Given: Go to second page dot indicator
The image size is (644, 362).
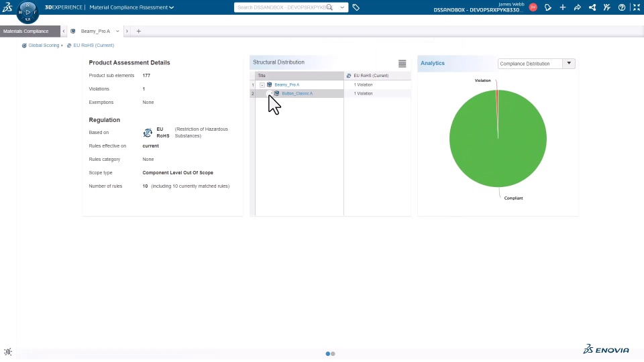Looking at the screenshot, I should click(333, 354).
